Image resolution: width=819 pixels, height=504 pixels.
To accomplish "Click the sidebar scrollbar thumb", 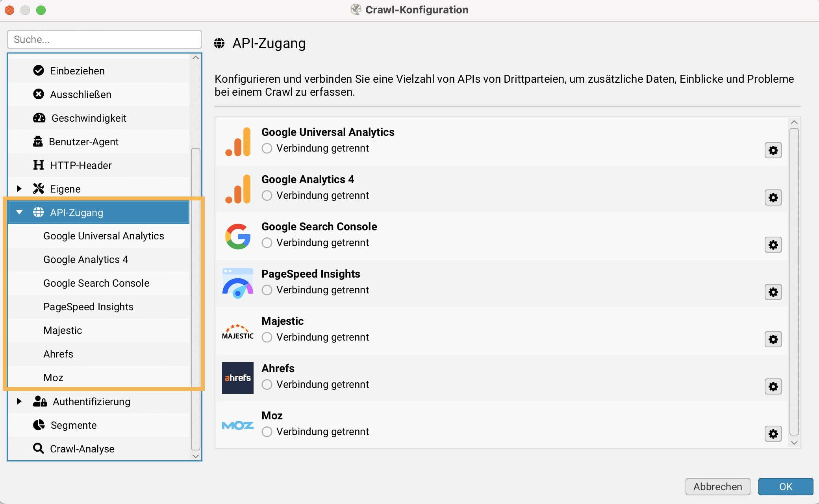I will click(x=196, y=299).
